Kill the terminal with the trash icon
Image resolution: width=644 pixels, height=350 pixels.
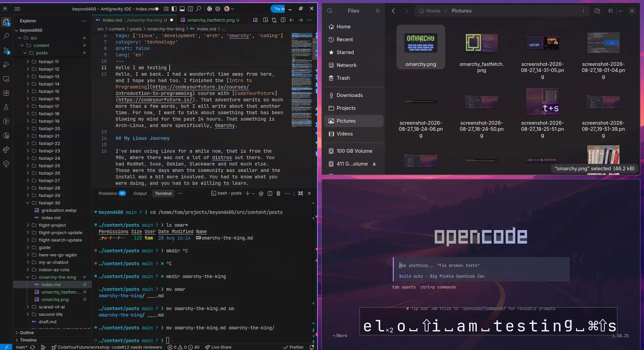(x=279, y=193)
